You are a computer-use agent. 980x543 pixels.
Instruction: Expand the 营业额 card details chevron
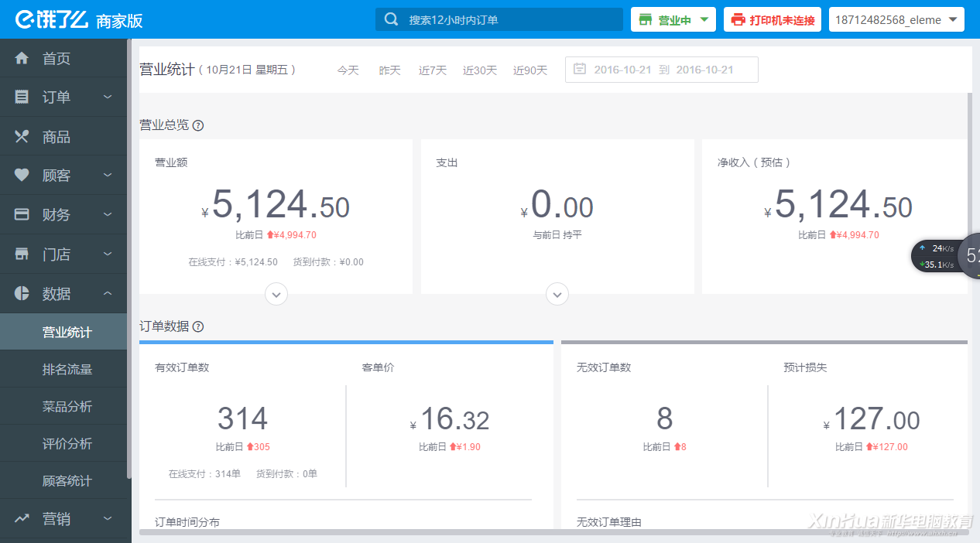tap(276, 294)
